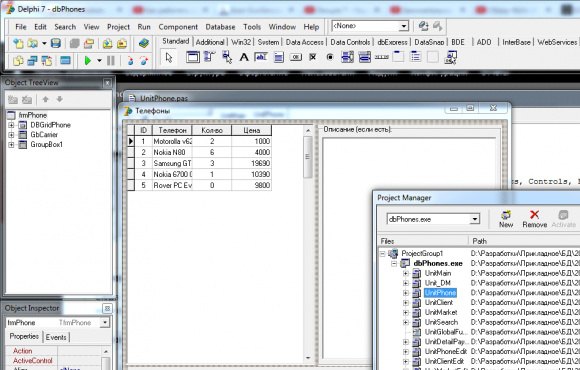Select the RadioButton component in palette
This screenshot has height=370, width=580.
[x=330, y=57]
